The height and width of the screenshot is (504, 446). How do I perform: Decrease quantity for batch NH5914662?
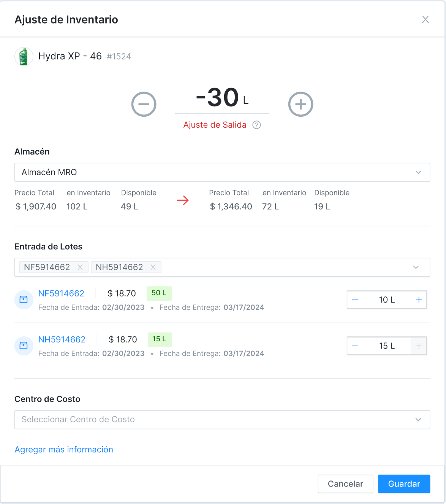pos(355,346)
